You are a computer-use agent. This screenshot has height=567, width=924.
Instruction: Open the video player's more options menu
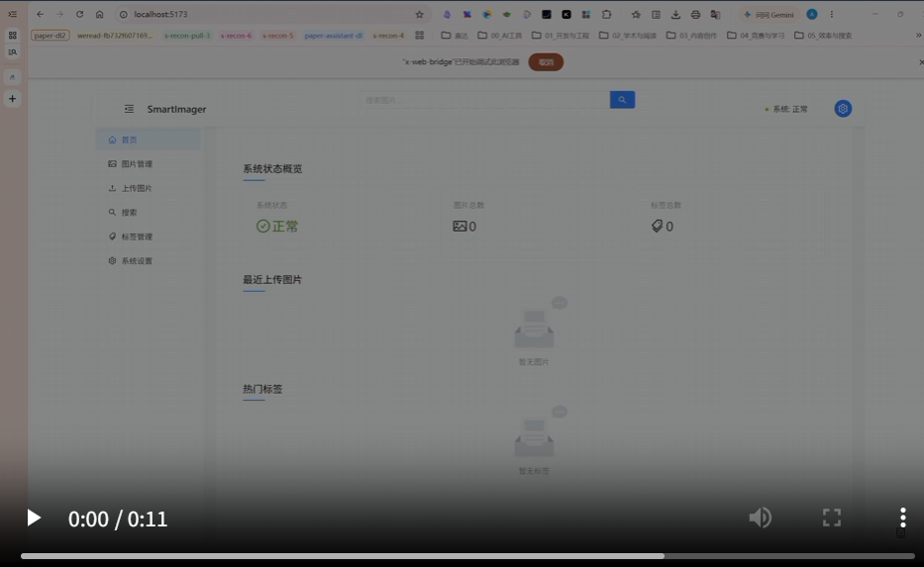(x=903, y=518)
